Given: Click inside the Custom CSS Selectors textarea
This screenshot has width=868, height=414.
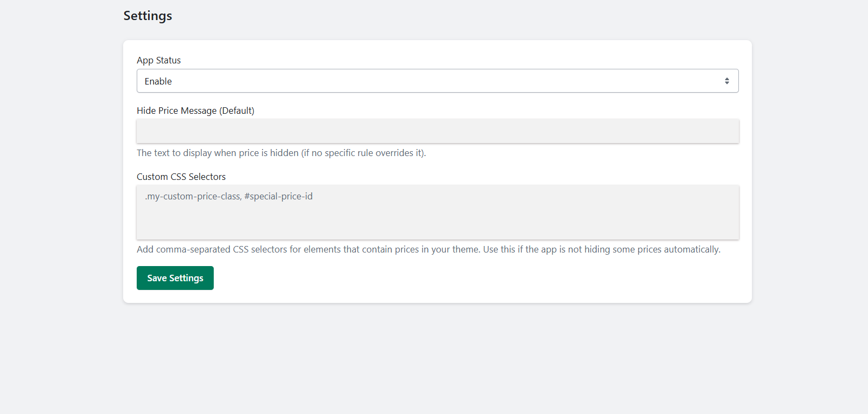Looking at the screenshot, I should (x=437, y=212).
